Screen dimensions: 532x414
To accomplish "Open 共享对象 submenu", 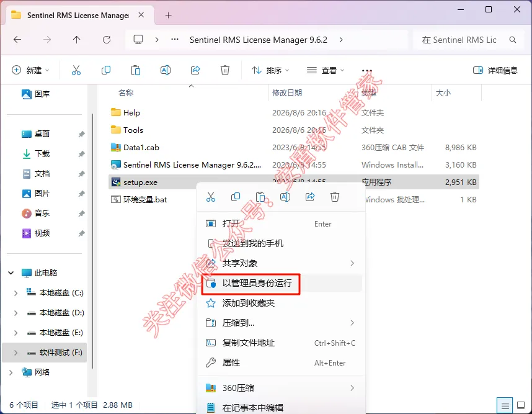I will (282, 263).
